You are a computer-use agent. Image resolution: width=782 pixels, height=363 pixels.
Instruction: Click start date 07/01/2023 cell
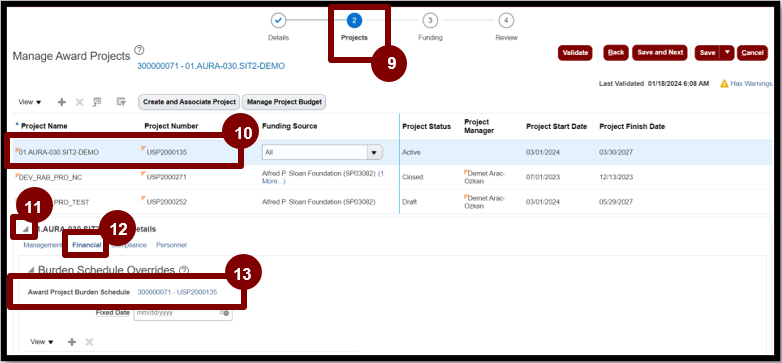click(543, 177)
